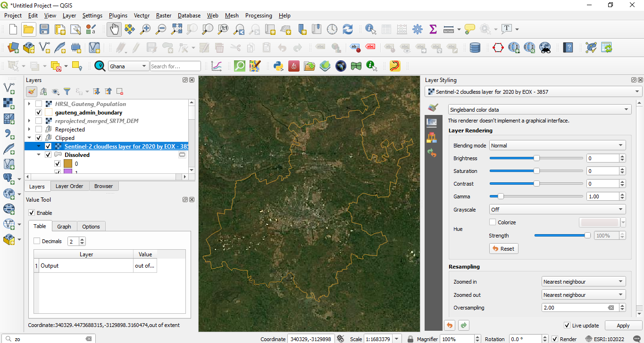This screenshot has width=644, height=343.
Task: Open the Raster menu
Action: (164, 16)
